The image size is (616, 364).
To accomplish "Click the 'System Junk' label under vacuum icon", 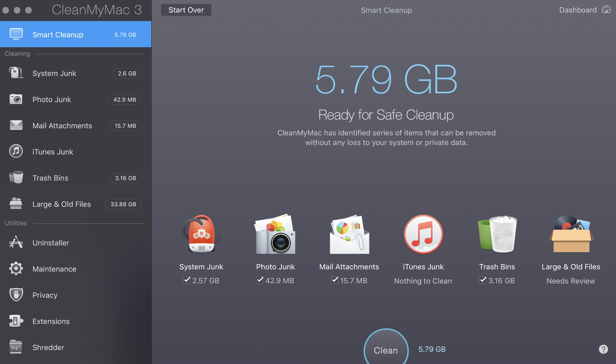I will 201,267.
